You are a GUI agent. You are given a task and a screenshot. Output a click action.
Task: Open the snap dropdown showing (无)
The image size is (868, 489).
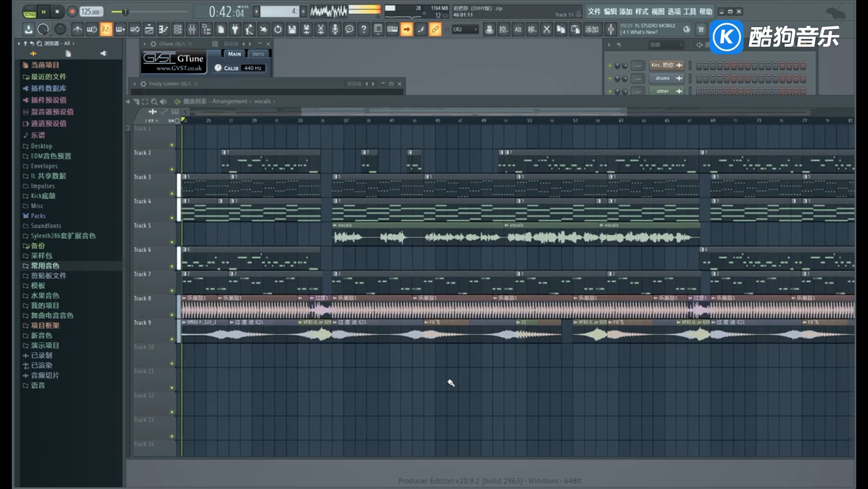click(465, 29)
